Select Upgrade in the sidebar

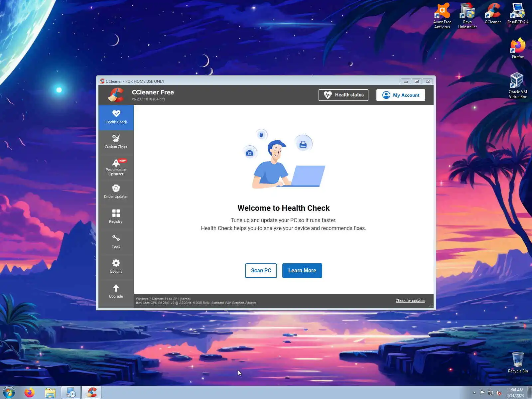point(116,292)
